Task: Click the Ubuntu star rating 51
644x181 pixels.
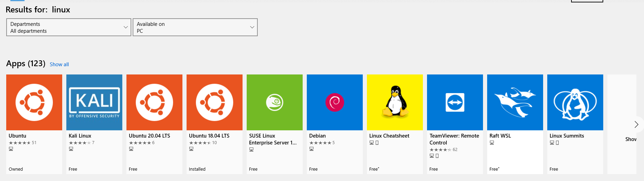Action: (x=22, y=143)
